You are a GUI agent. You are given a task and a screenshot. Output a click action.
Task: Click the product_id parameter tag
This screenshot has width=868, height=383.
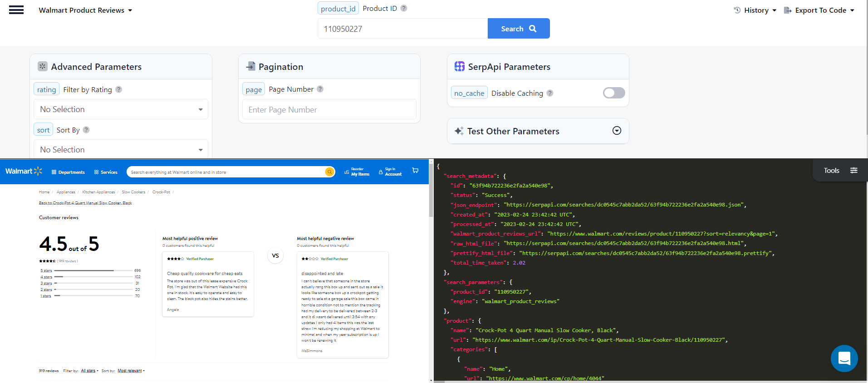coord(338,8)
